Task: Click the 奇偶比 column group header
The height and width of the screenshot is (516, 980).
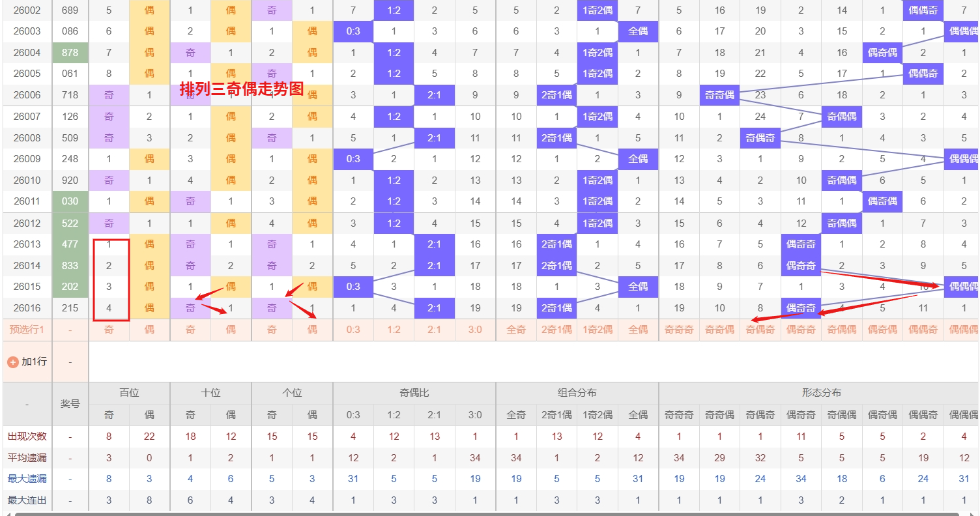Action: (x=414, y=393)
